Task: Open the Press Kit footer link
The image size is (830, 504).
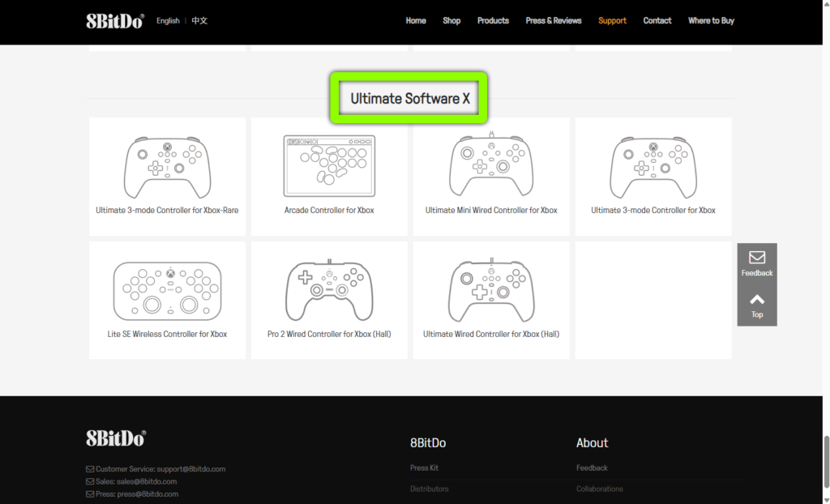Action: click(424, 468)
